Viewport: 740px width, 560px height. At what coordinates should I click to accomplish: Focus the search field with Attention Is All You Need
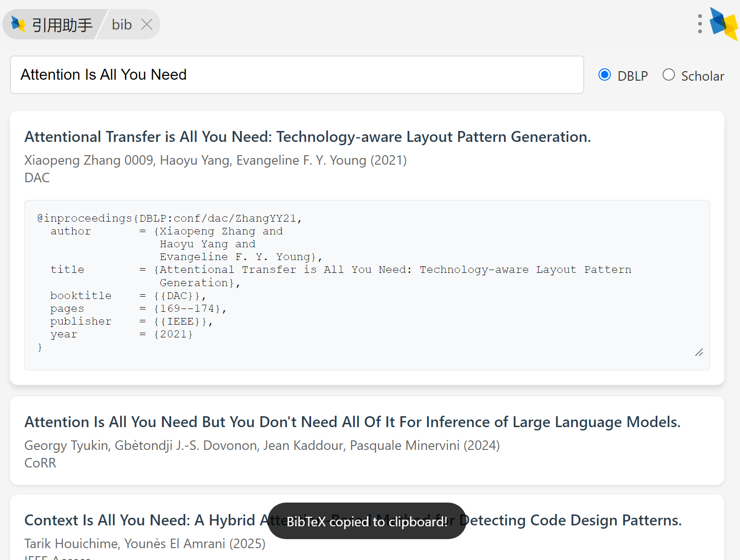[297, 75]
